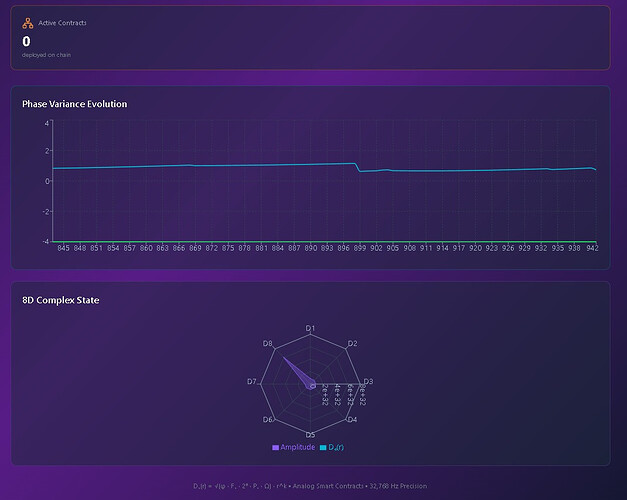
Task: Click the 8D Complex State heading
Action: [x=60, y=300]
